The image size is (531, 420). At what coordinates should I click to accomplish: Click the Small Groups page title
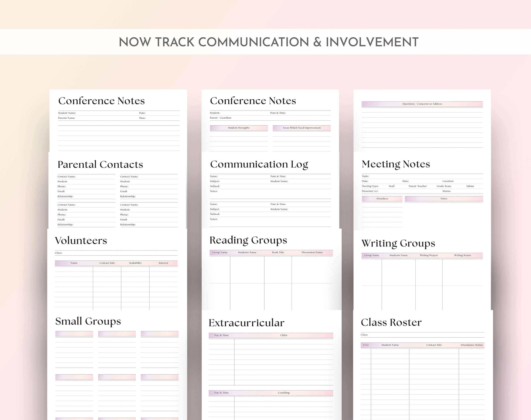(88, 321)
